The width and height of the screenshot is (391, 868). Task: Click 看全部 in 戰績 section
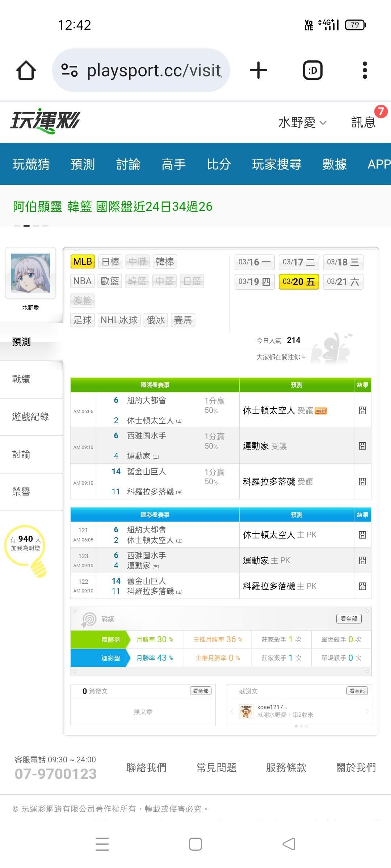pos(349,619)
